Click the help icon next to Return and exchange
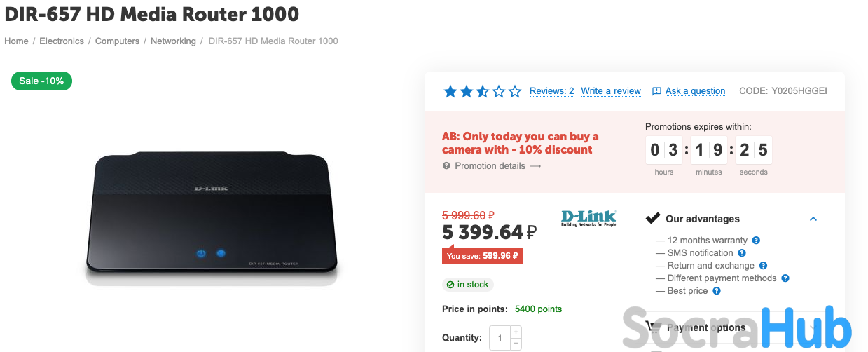868x352 pixels. point(763,266)
